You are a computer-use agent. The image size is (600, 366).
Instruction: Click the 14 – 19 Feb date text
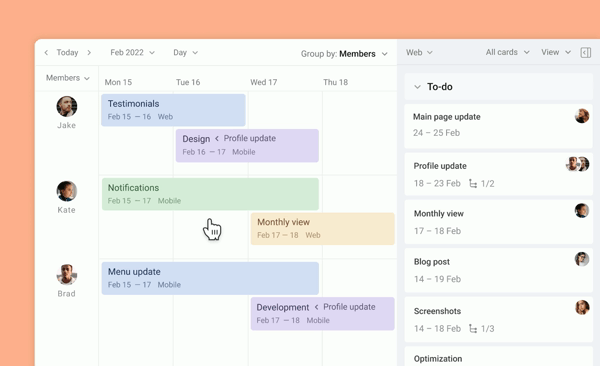437,279
